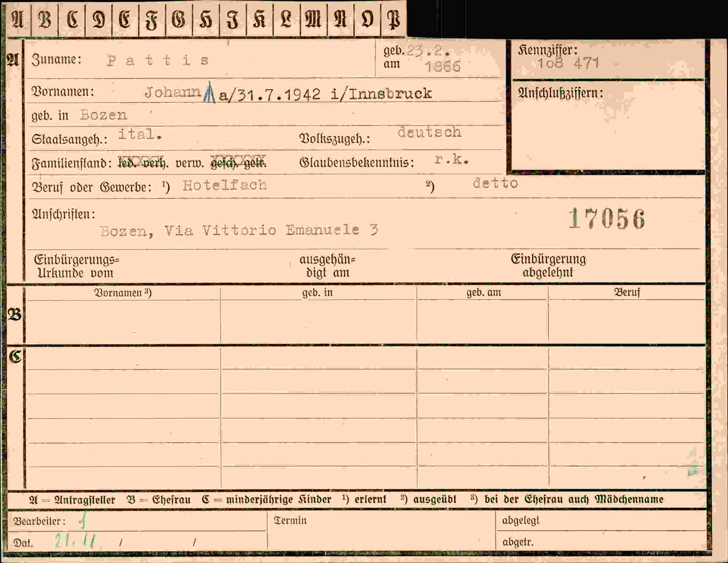Screen dimensions: 728x563
Task: Click the birthplace 'Bozen' after 'geb. in'
Action: click(103, 115)
